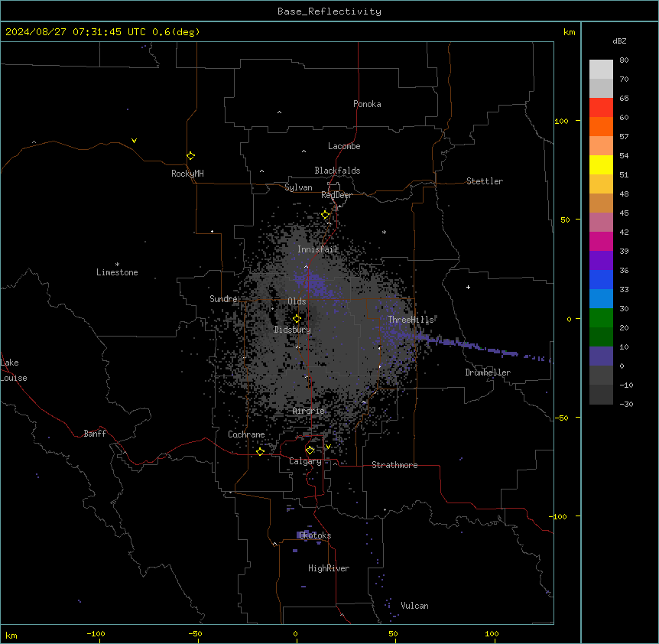Click the Base_Reflectivity title
Screen dimensions: 659x644
329,11
